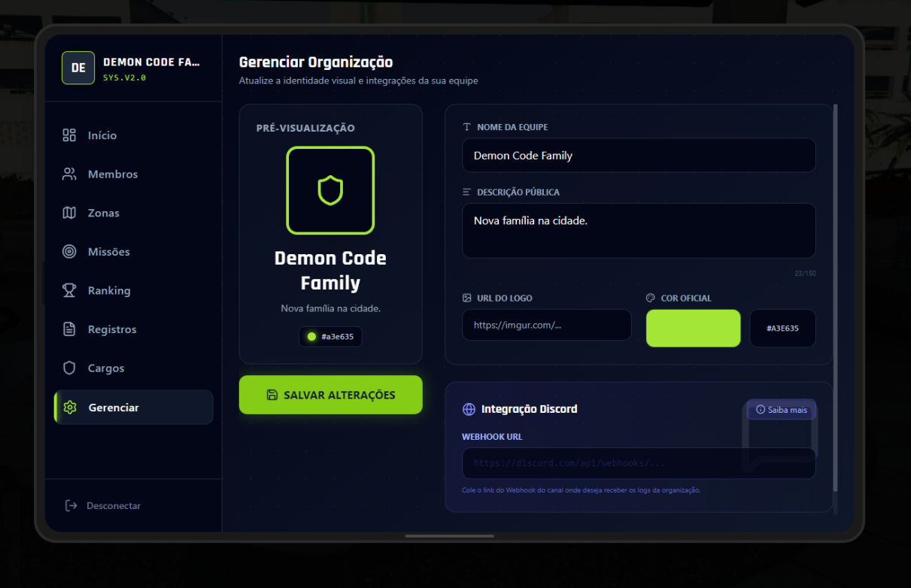Click the Ranking trophy icon
This screenshot has width=911, height=588.
69,290
